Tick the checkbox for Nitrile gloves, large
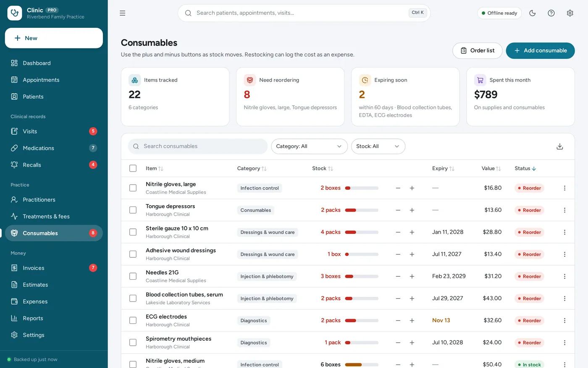The height and width of the screenshot is (368, 588). click(133, 188)
